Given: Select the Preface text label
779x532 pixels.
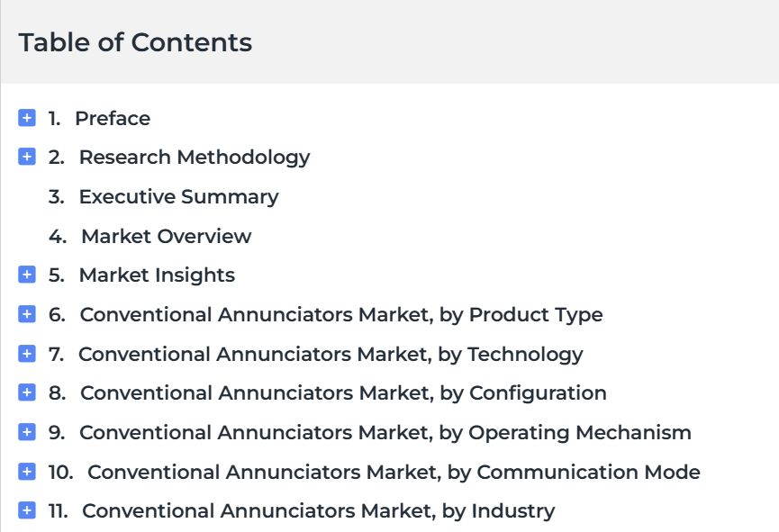Looking at the screenshot, I should coord(113,119).
